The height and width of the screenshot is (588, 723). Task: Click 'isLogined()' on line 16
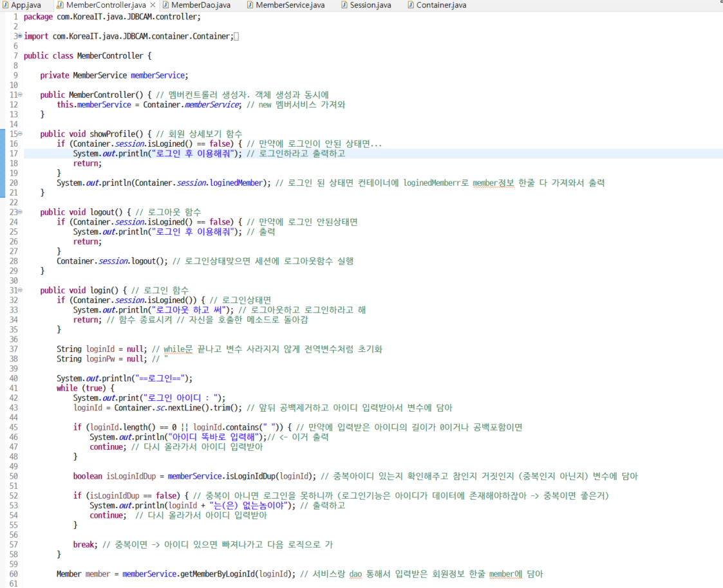tap(170, 143)
